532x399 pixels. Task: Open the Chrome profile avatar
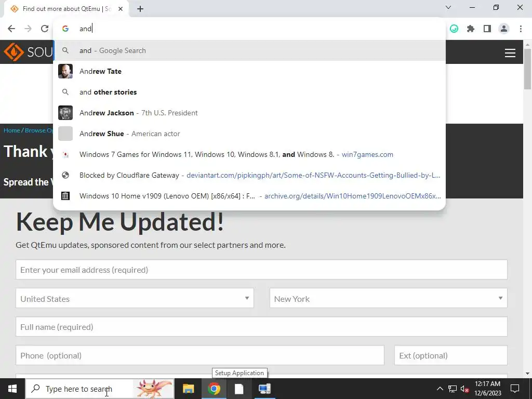pyautogui.click(x=504, y=29)
